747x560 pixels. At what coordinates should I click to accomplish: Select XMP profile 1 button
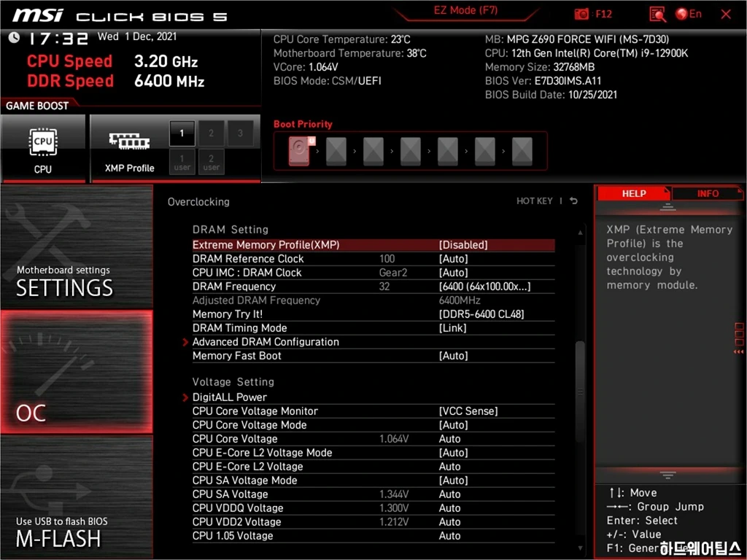tap(182, 133)
